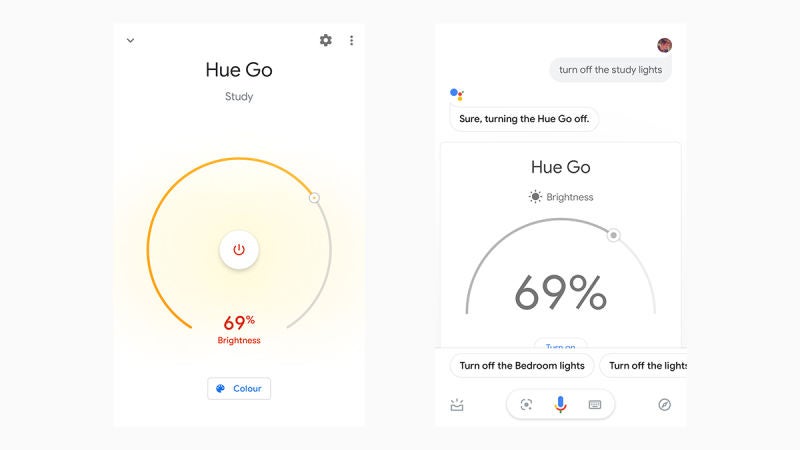Image resolution: width=800 pixels, height=450 pixels.
Task: Click the slider knob on Assistant brightness arc
Action: pyautogui.click(x=614, y=236)
